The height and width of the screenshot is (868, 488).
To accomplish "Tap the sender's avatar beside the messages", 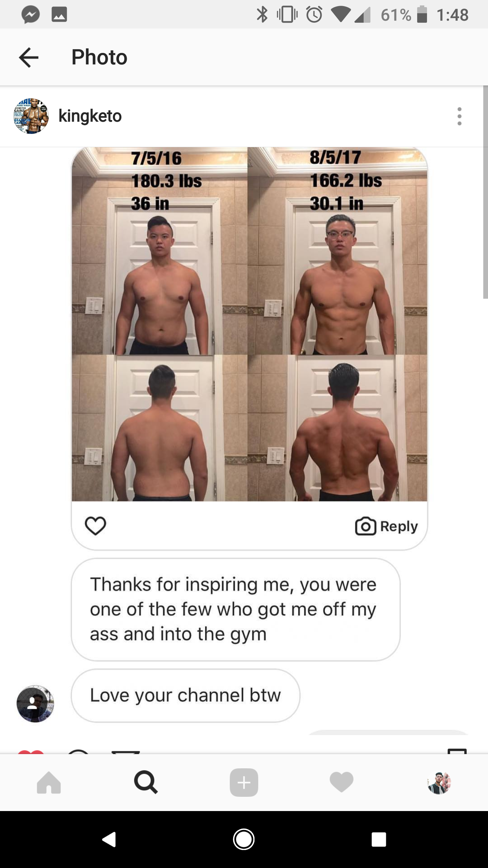I will (x=35, y=704).
